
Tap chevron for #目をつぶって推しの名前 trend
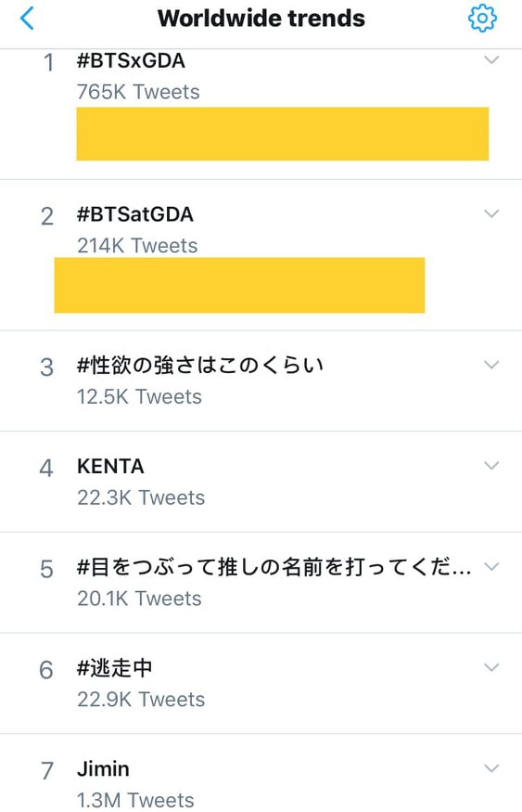[x=491, y=566]
